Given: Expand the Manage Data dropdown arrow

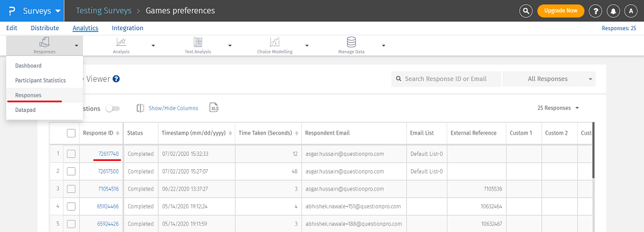Looking at the screenshot, I should tap(383, 45).
